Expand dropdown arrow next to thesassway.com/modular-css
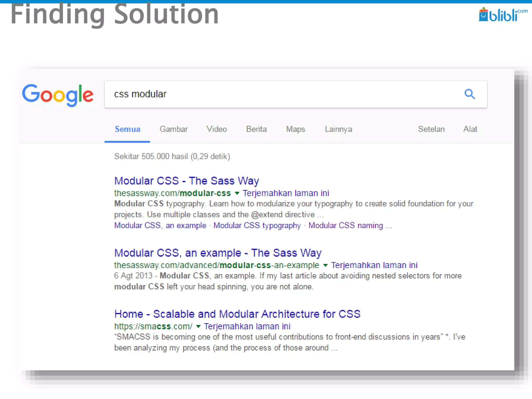This screenshot has width=532, height=399. click(237, 193)
